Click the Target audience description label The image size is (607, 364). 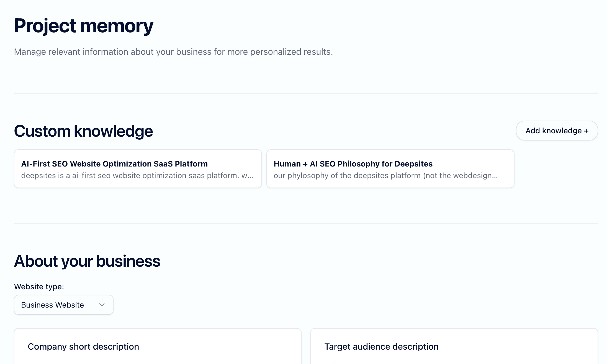tap(382, 347)
